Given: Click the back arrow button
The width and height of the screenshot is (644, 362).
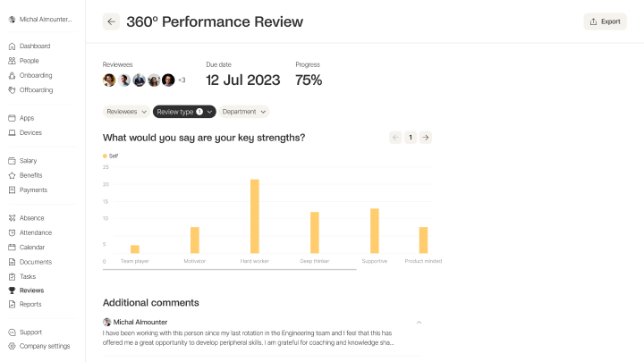Looking at the screenshot, I should pyautogui.click(x=111, y=21).
